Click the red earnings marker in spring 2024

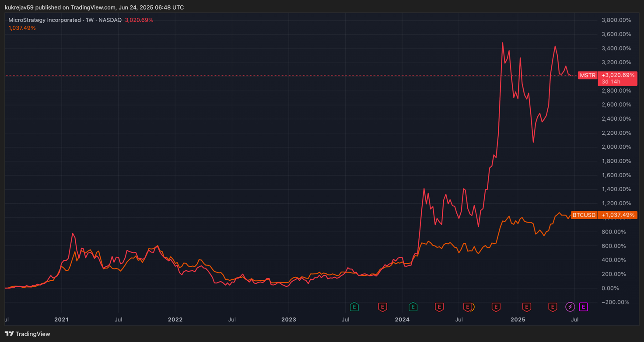(x=439, y=307)
